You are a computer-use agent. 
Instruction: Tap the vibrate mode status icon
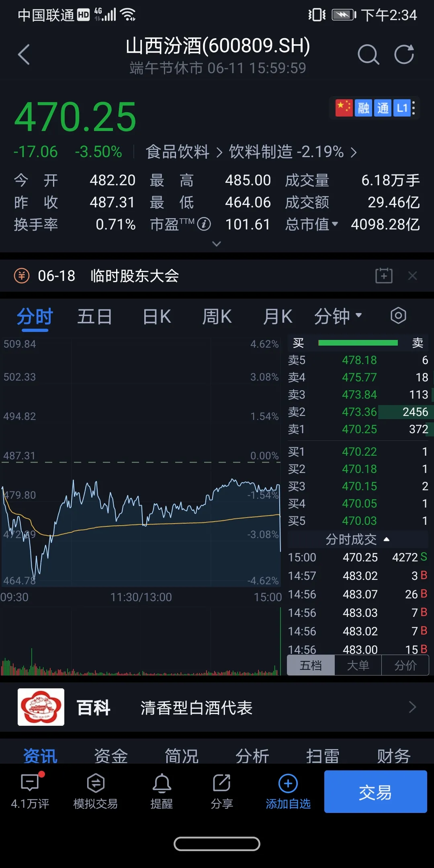click(317, 15)
